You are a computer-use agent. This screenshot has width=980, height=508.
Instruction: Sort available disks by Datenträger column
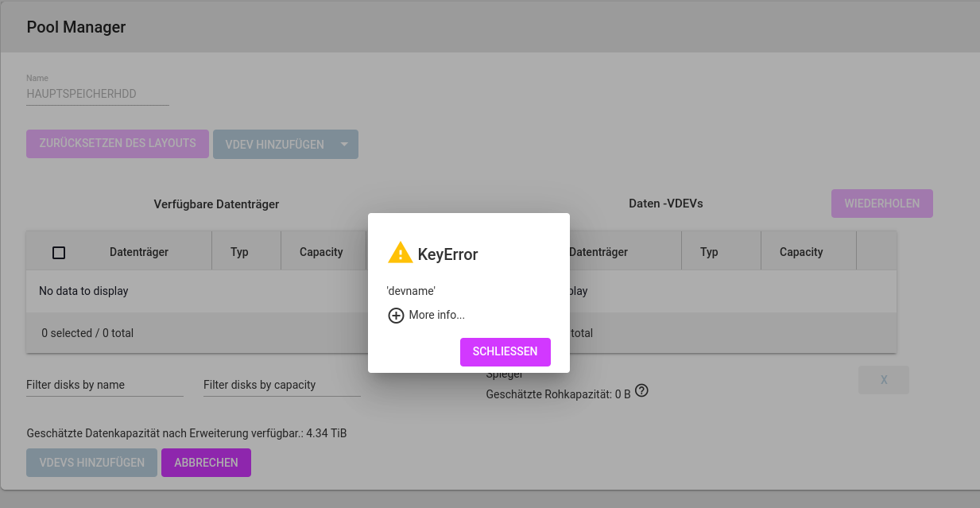[139, 252]
